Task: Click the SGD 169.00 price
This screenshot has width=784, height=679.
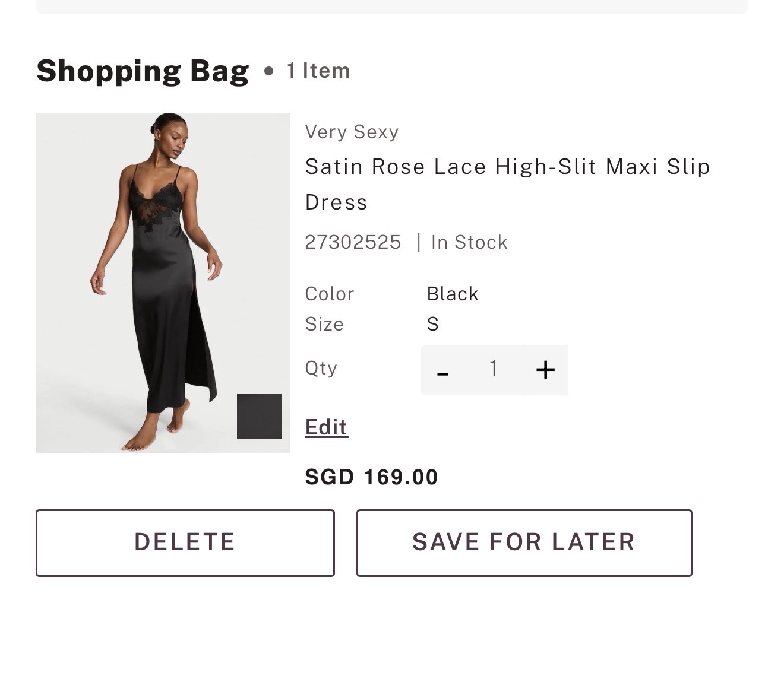Action: [371, 477]
